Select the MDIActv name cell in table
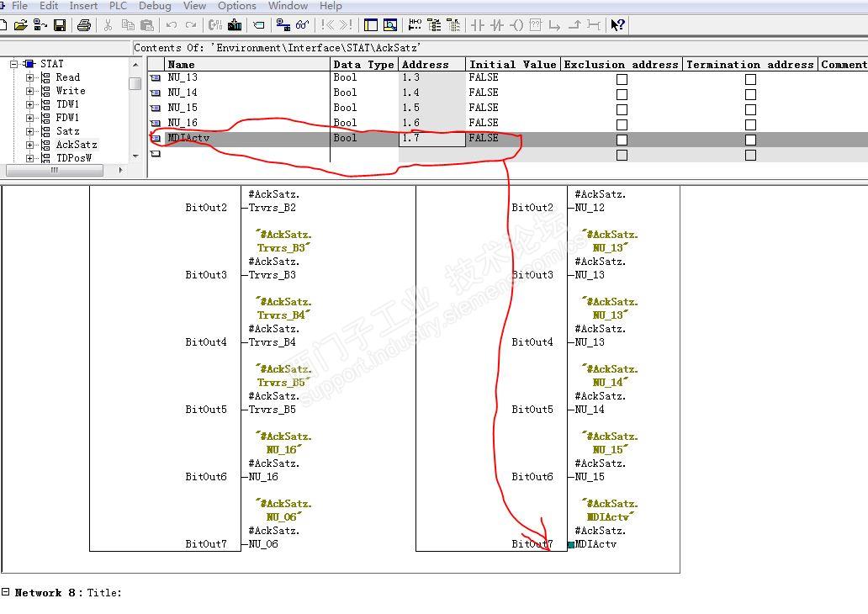This screenshot has width=868, height=614. click(247, 139)
